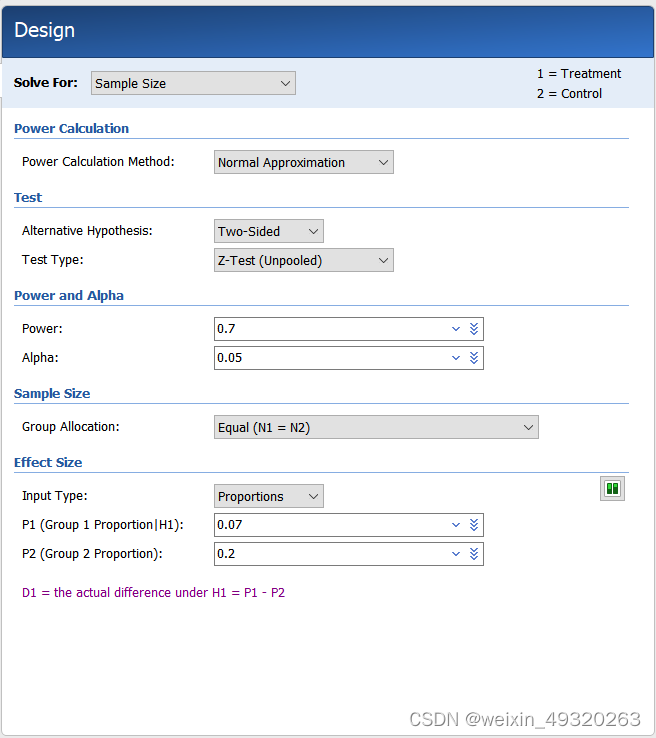This screenshot has height=738, width=656.
Task: Expand the Power field's recent values arrow
Action: coord(456,329)
